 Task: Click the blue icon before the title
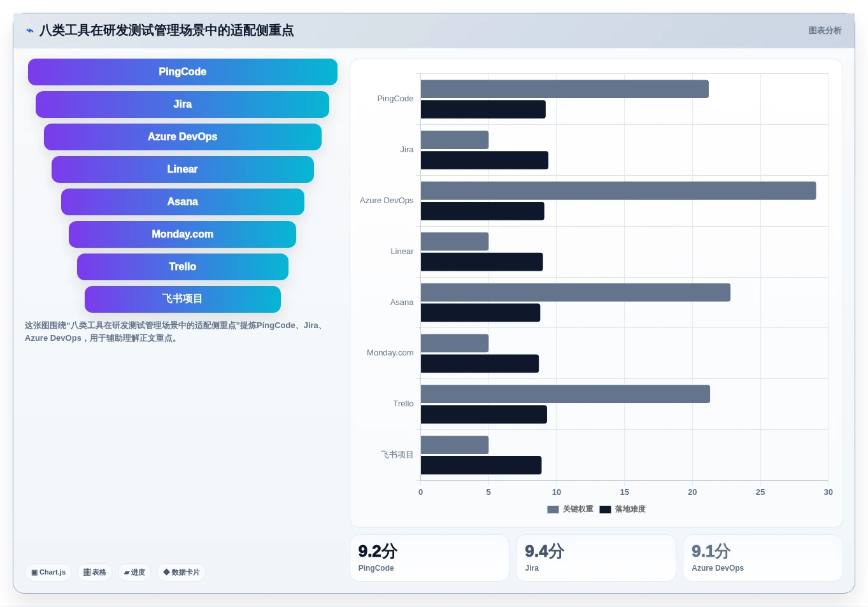click(x=30, y=31)
